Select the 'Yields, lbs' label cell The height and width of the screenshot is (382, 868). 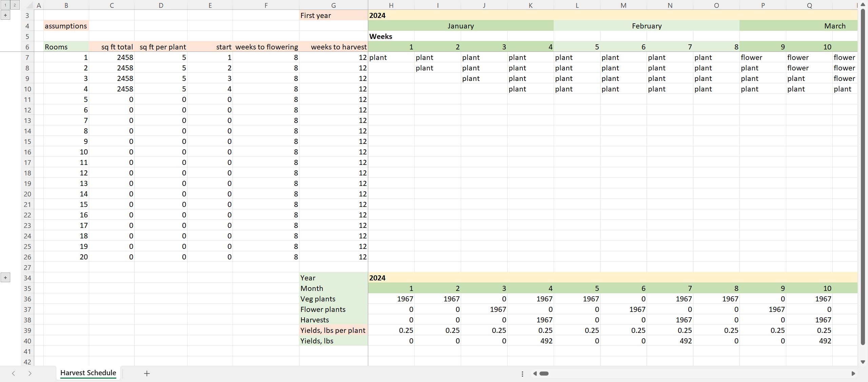tap(334, 341)
